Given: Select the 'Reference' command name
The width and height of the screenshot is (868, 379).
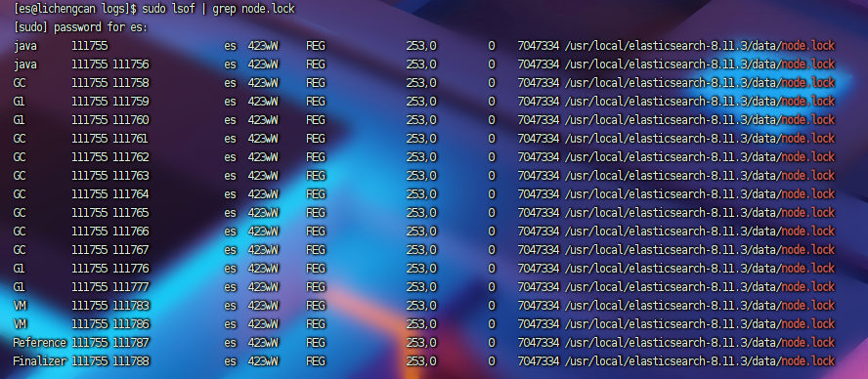Looking at the screenshot, I should [x=40, y=343].
